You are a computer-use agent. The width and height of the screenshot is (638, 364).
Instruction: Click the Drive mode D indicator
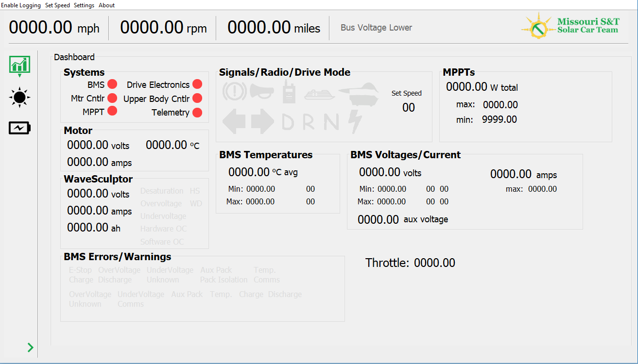(288, 122)
